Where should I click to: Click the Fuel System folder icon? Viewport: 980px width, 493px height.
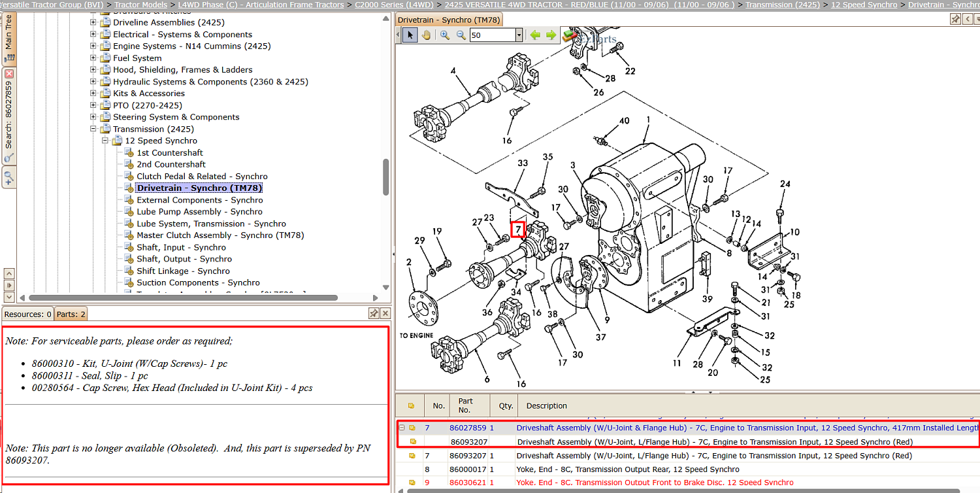(105, 58)
